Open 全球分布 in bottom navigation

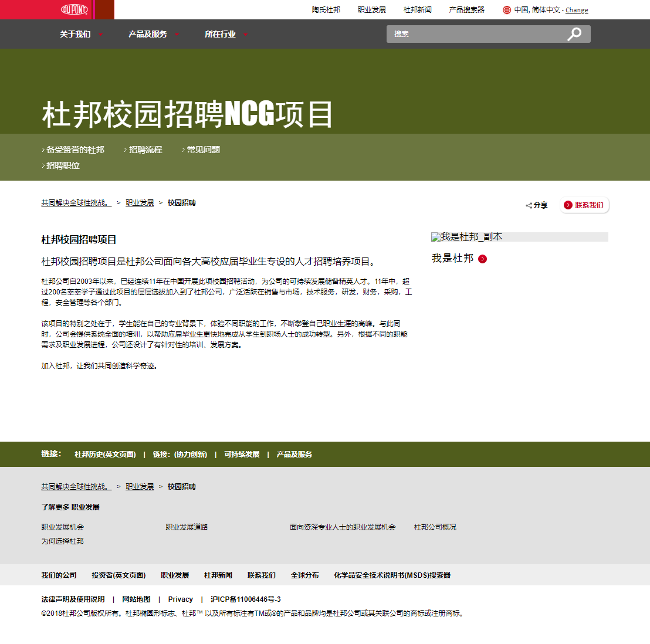tap(304, 575)
